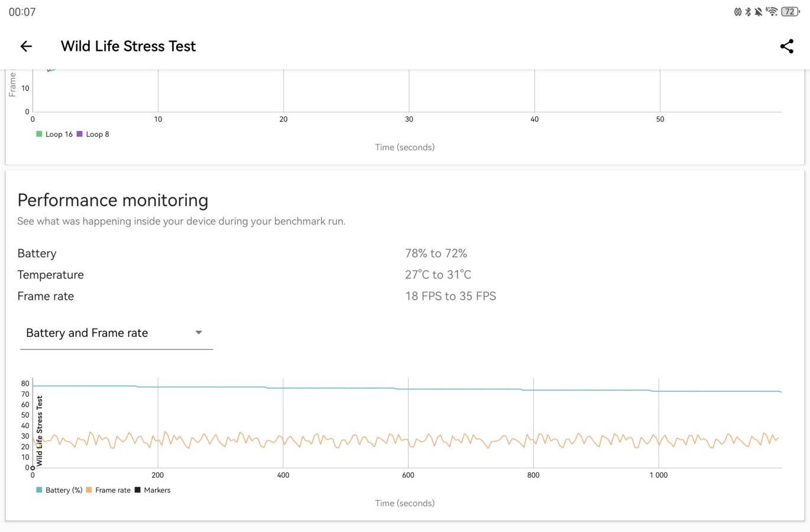Toggle the Battery (%) legend series
The height and width of the screenshot is (532, 810).
[x=59, y=490]
